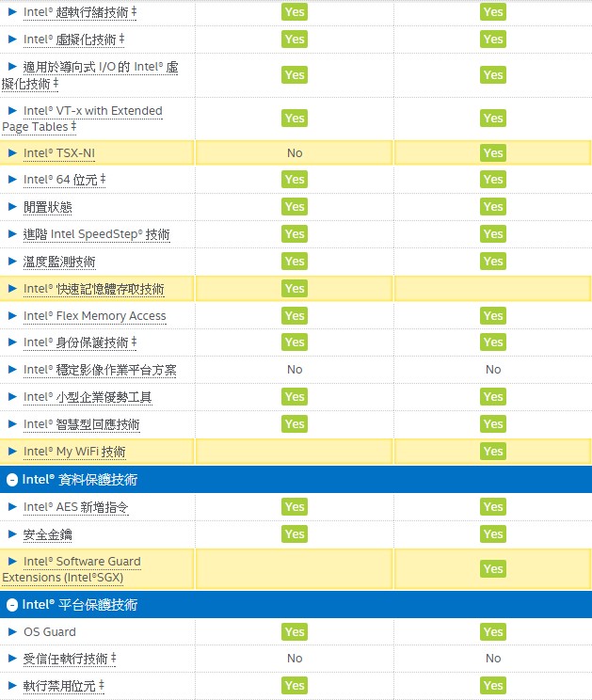Expand the 智慧型回應技術 row arrow
The height and width of the screenshot is (700, 592).
12,424
